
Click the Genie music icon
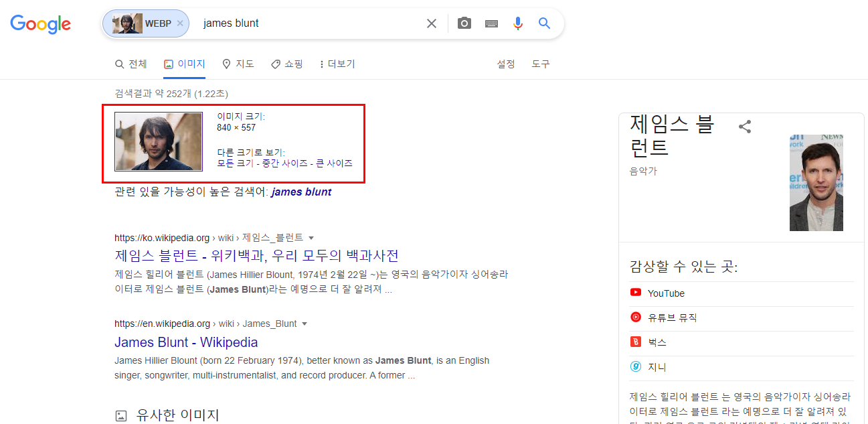pyautogui.click(x=636, y=367)
